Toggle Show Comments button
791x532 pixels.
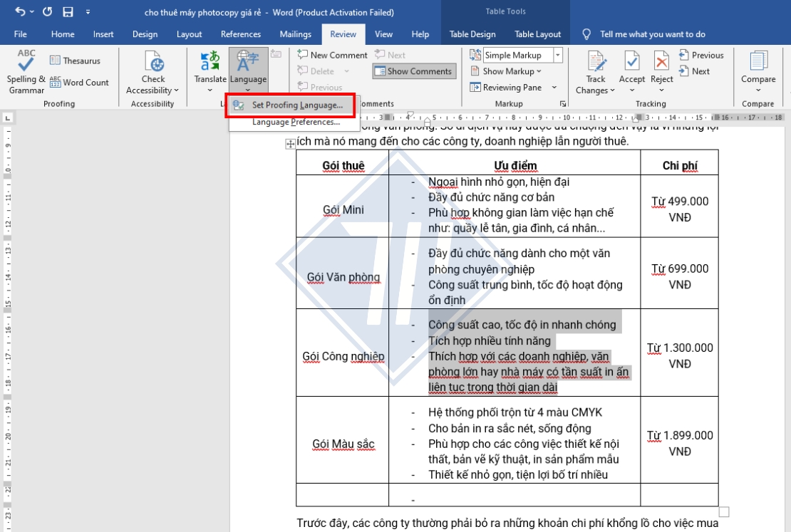(415, 71)
